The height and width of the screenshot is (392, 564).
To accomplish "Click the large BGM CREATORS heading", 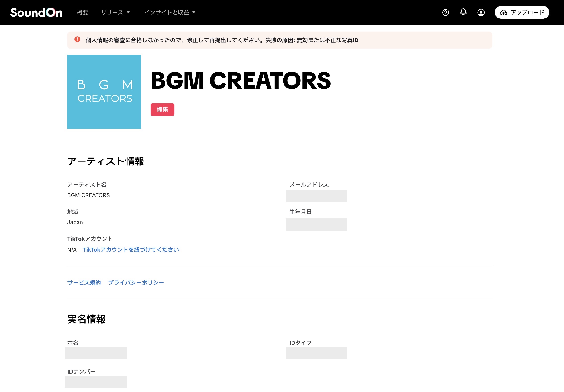I will click(241, 81).
